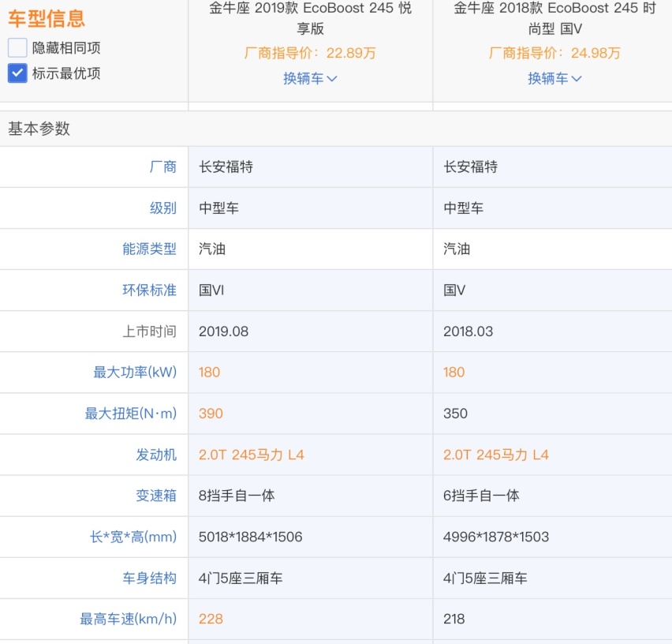Open 换辆车 dropdown for 2018款 model

coord(554,78)
